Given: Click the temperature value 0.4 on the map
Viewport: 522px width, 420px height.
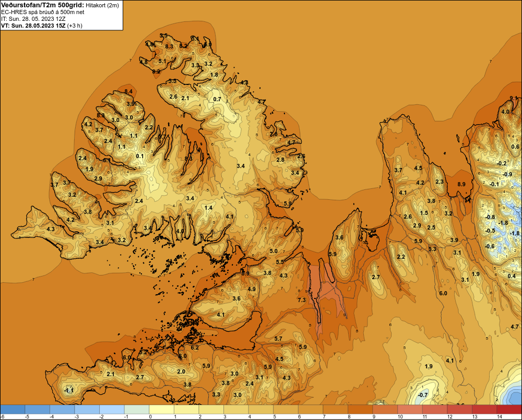Looking at the screenshot, I should [x=512, y=276].
